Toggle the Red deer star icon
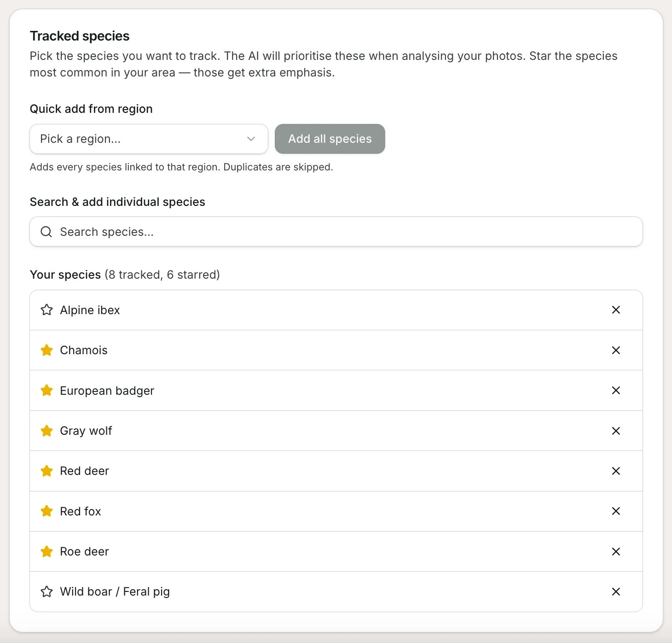This screenshot has width=672, height=643. [x=46, y=471]
